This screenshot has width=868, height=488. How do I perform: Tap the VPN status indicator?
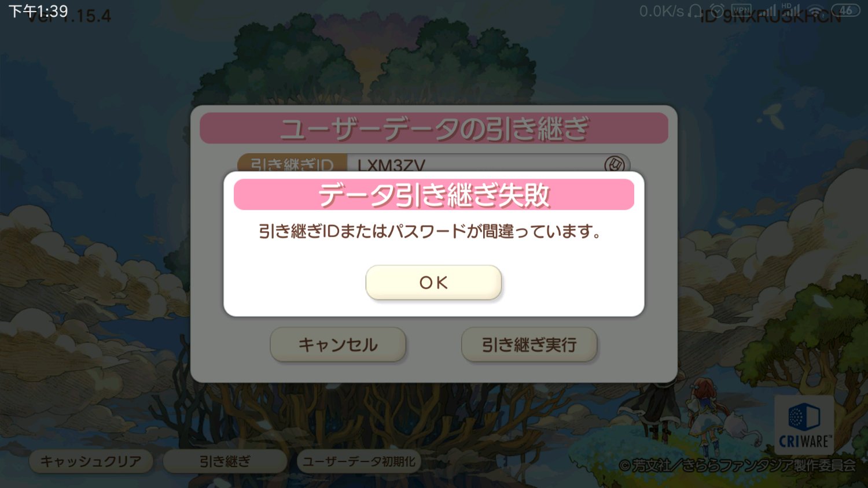click(x=741, y=10)
